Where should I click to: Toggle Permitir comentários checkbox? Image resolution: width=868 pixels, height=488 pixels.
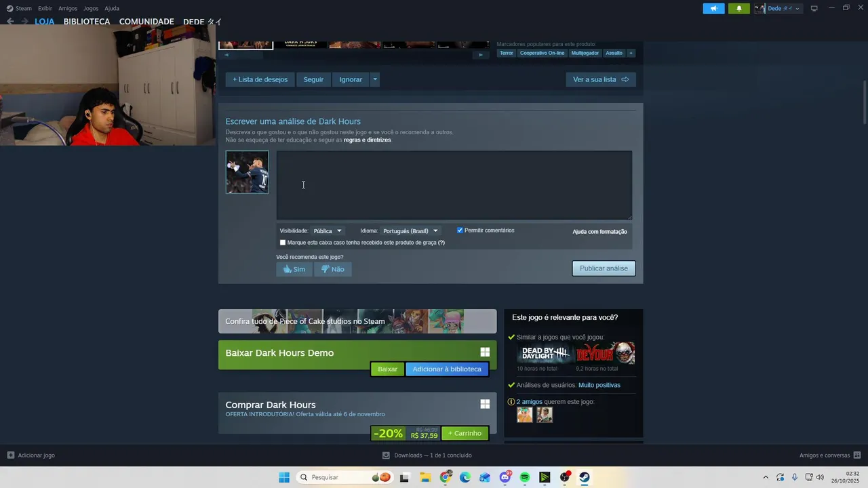point(460,230)
